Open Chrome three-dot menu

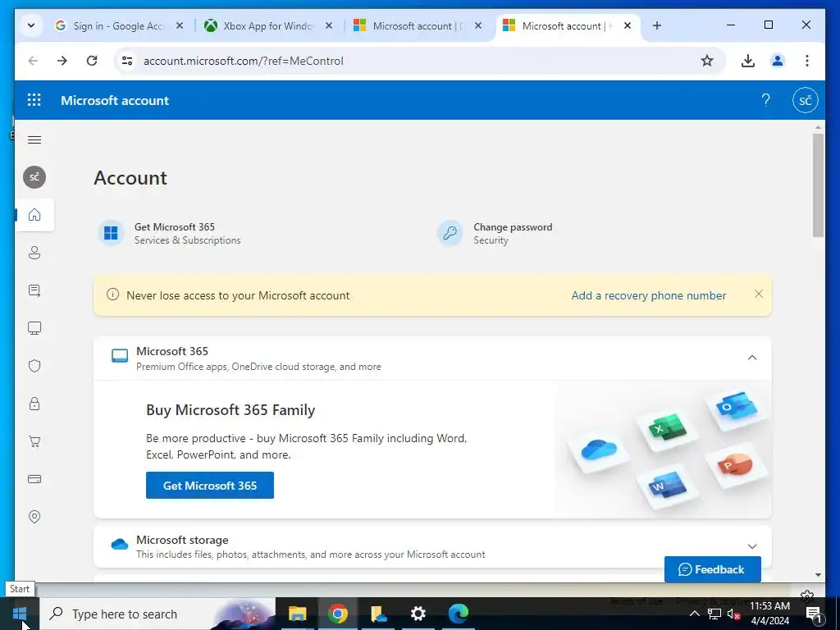pyautogui.click(x=807, y=61)
